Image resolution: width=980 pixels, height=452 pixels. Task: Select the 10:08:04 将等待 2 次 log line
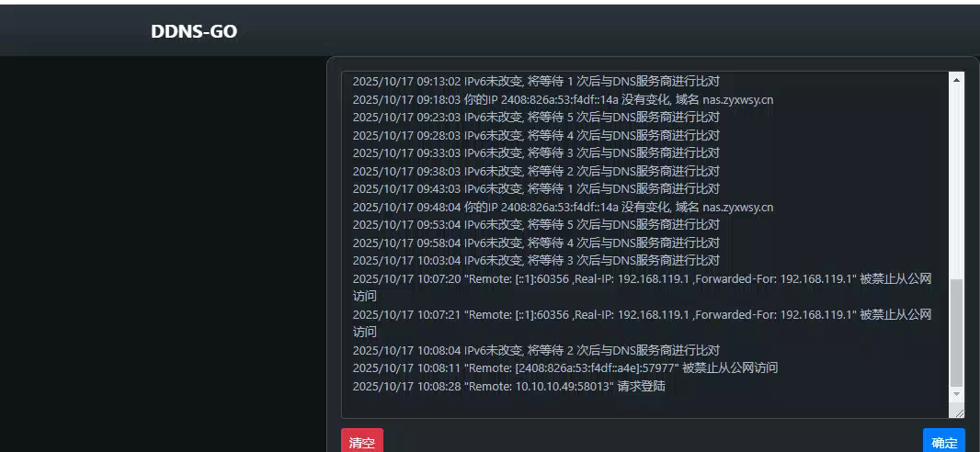536,350
